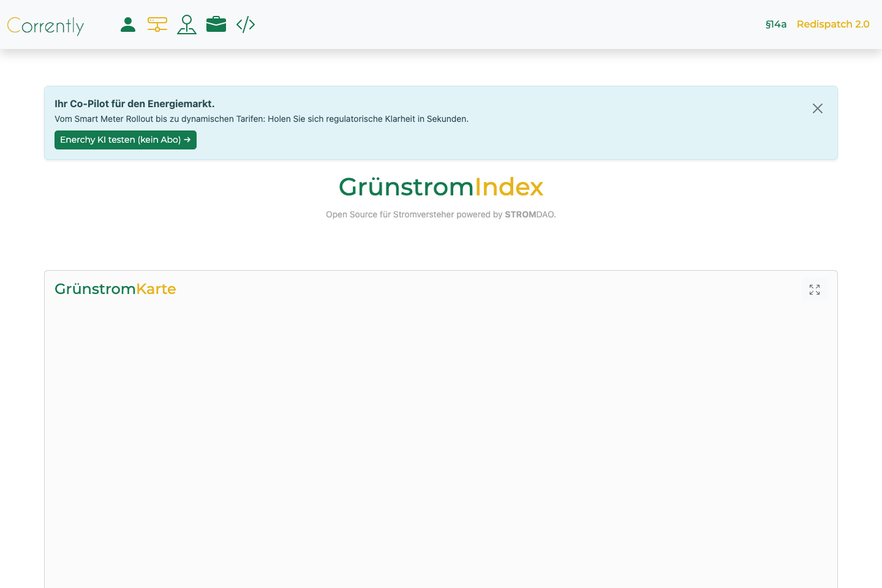This screenshot has width=882, height=588.
Task: Click the map area inside GrünstromKarte
Action: coord(440,441)
